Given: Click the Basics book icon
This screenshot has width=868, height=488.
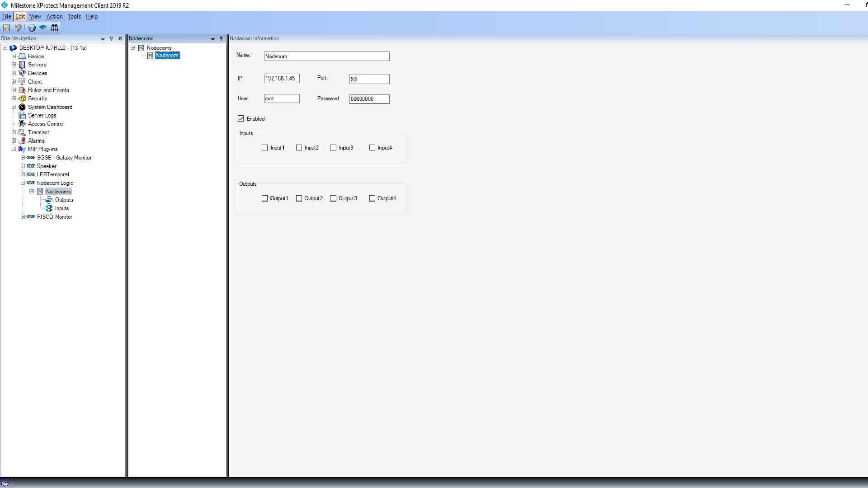Looking at the screenshot, I should pyautogui.click(x=22, y=56).
